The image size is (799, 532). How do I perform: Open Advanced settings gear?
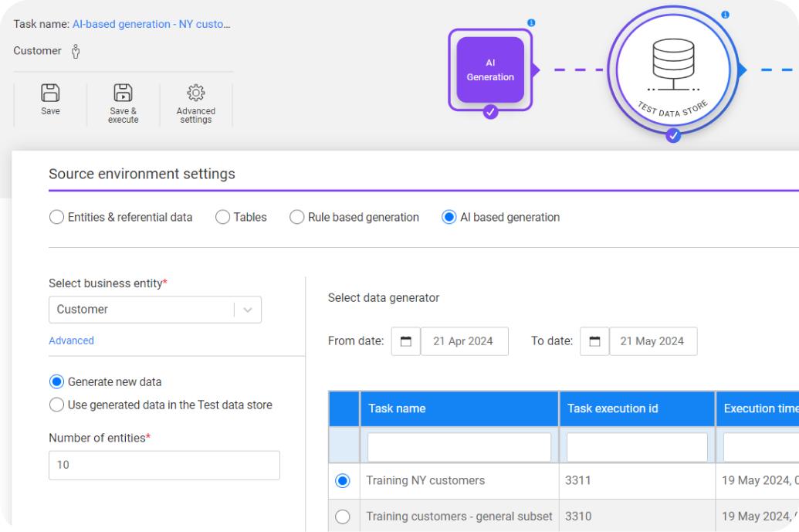pyautogui.click(x=196, y=93)
